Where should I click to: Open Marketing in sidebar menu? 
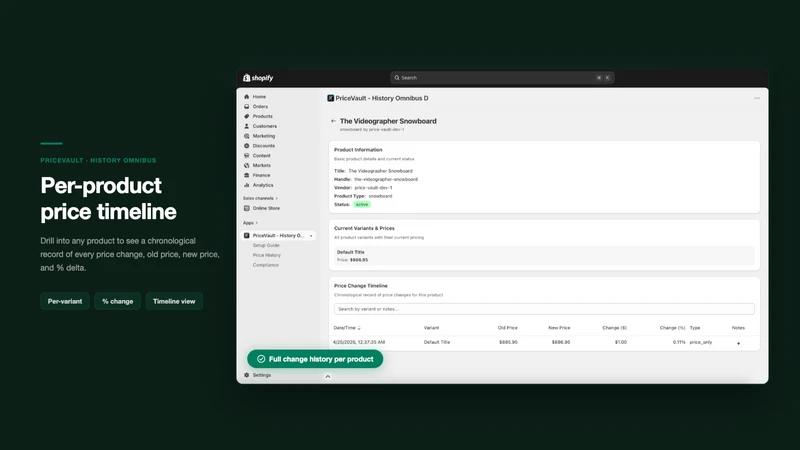[264, 136]
